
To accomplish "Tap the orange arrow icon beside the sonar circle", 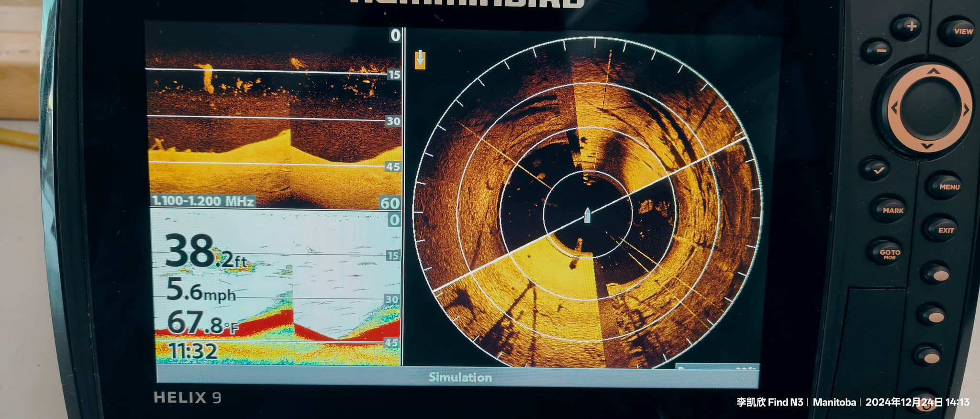I will click(420, 60).
